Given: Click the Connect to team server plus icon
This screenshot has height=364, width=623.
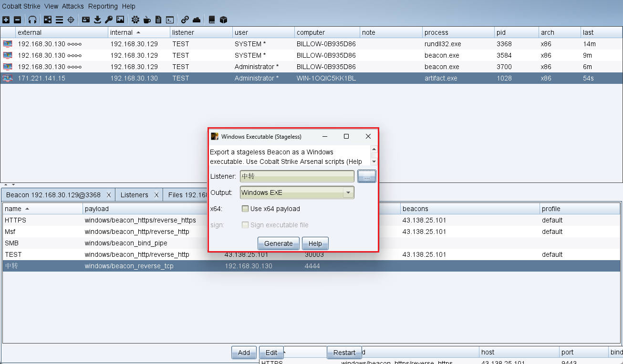Looking at the screenshot, I should pyautogui.click(x=6, y=20).
